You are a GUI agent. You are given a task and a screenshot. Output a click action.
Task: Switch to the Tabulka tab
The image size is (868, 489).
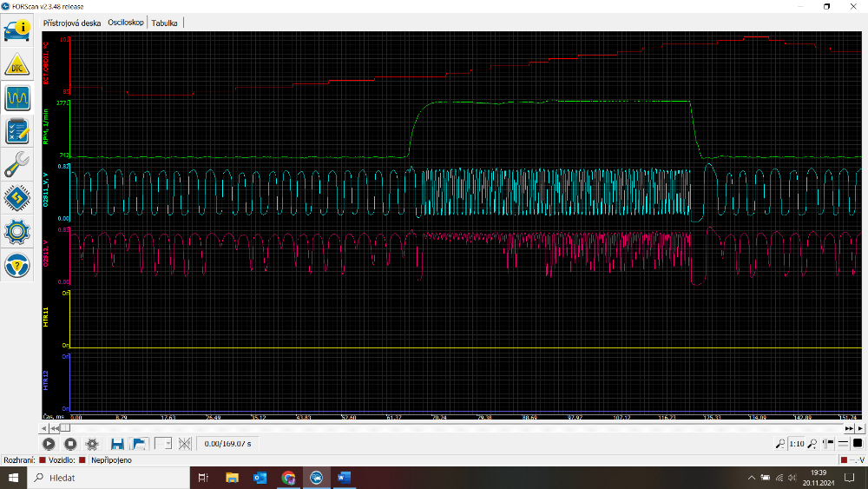pos(164,23)
